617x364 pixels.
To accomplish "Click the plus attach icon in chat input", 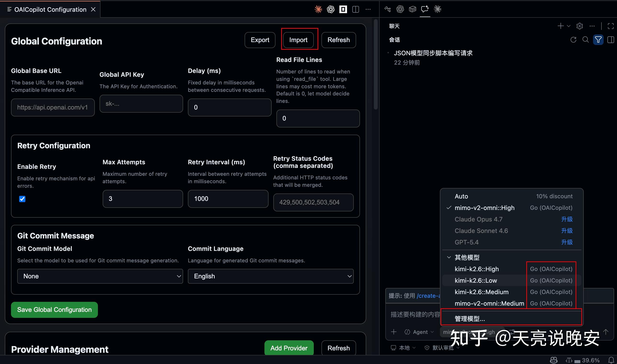I will pos(394,332).
